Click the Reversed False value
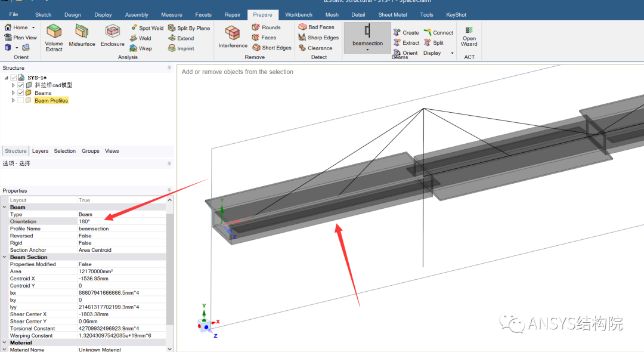Image resolution: width=644 pixels, height=352 pixels. tap(122, 236)
